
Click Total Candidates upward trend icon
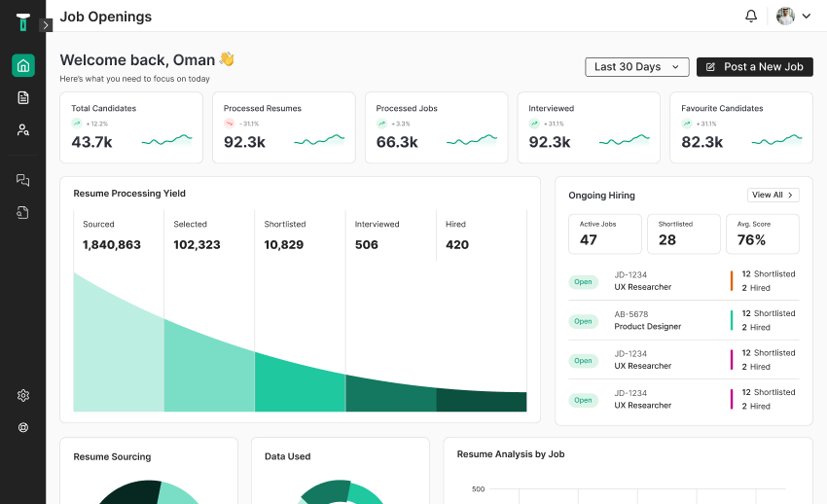point(77,124)
